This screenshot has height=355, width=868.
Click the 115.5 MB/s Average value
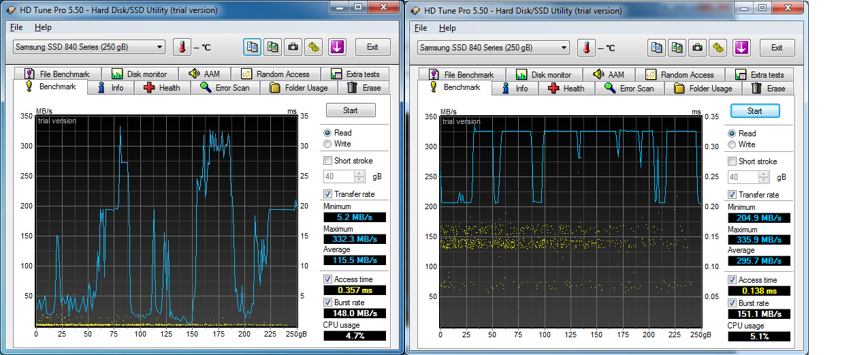[354, 260]
